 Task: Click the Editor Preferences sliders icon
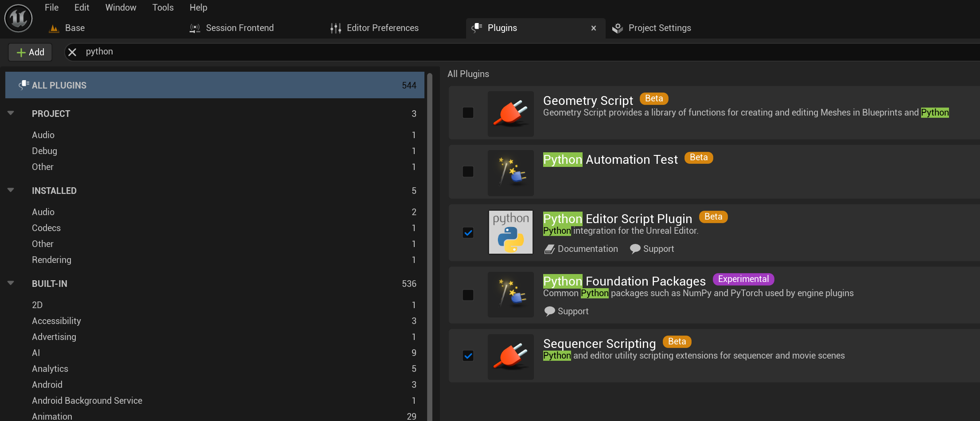point(336,28)
